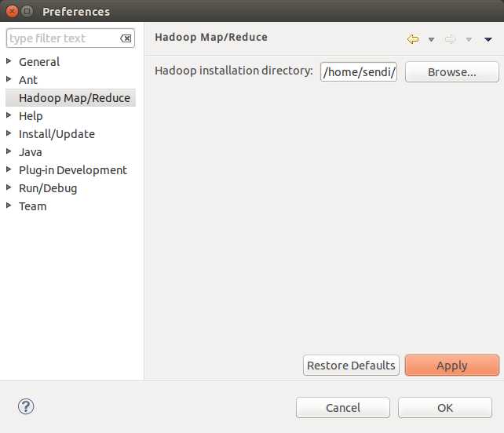Click the Browse... button
This screenshot has height=433, width=504.
pyautogui.click(x=452, y=72)
